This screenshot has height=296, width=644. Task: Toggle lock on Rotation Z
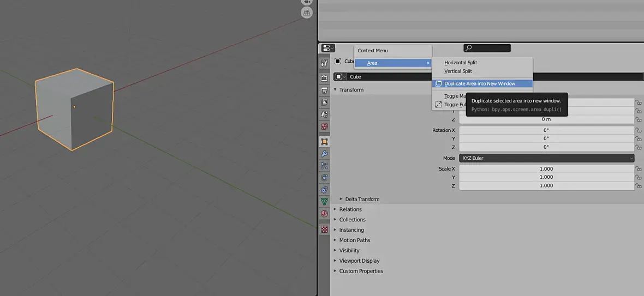coord(638,147)
